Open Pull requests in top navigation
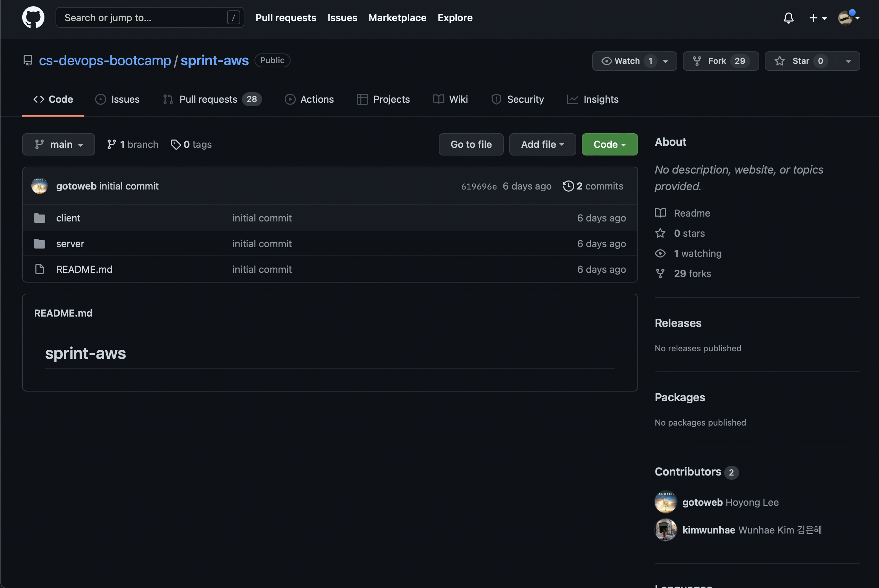This screenshot has height=588, width=879. click(x=286, y=18)
